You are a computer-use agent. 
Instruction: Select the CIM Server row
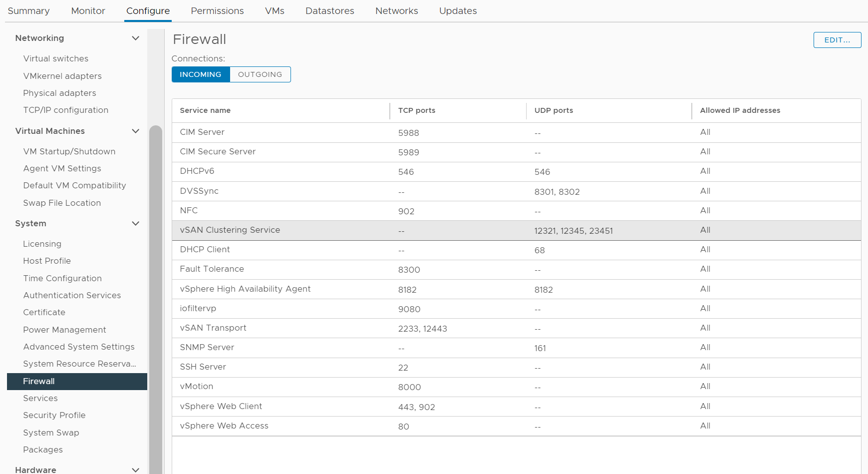click(x=516, y=132)
